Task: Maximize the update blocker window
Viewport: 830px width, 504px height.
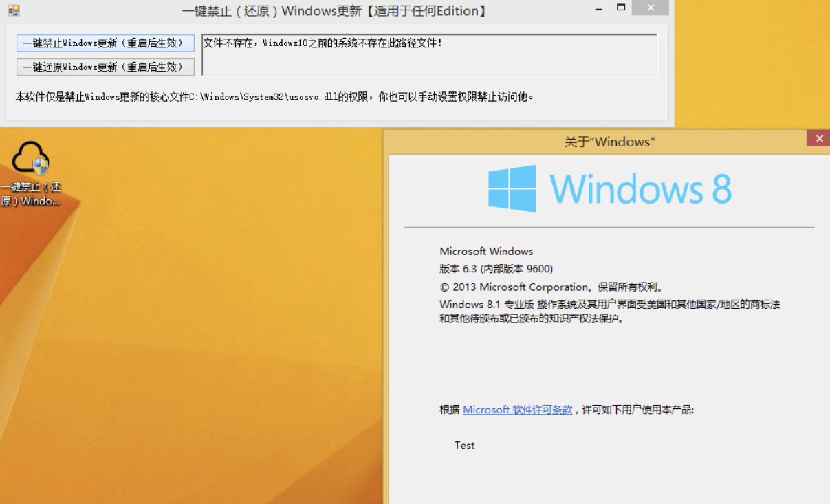Action: click(x=622, y=8)
